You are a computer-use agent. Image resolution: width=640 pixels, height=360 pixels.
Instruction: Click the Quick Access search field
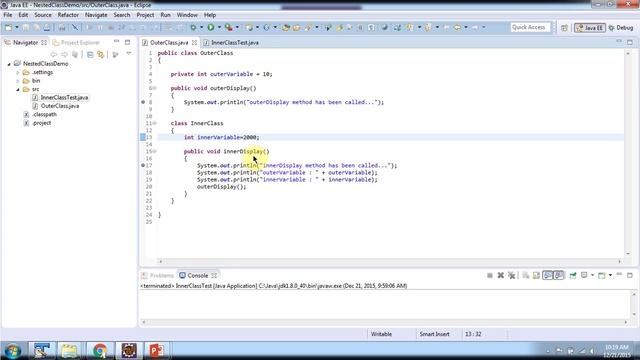[530, 27]
